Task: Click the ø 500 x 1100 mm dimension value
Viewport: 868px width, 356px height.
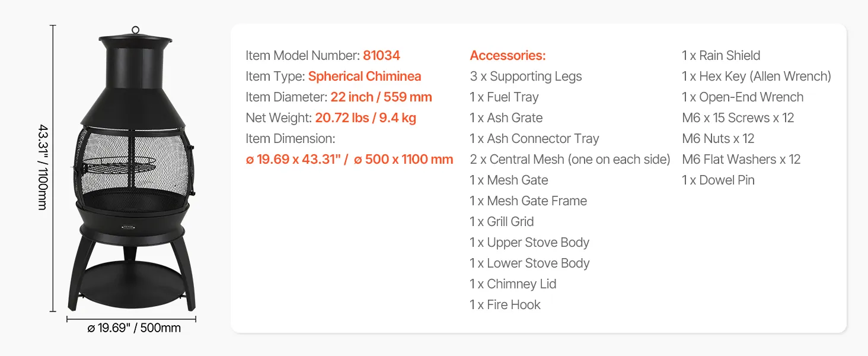Action: point(403,160)
